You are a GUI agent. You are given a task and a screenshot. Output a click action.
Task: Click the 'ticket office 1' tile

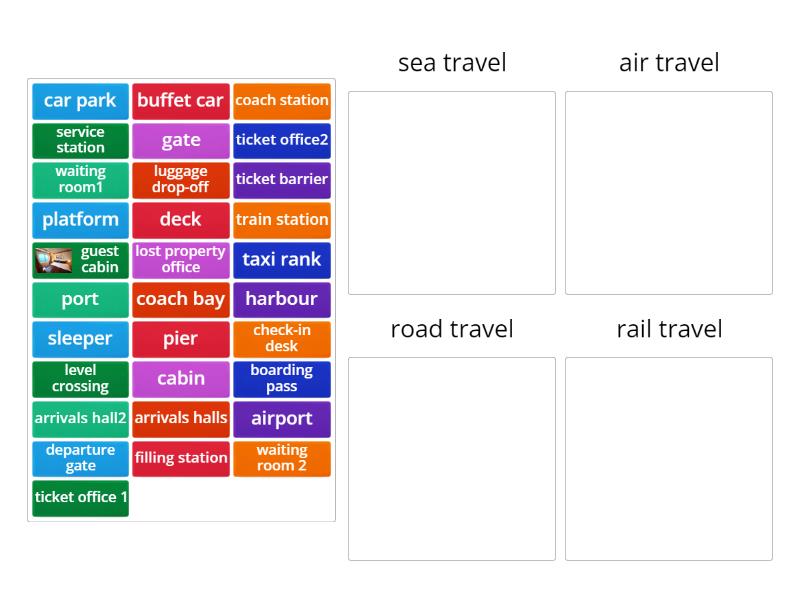click(x=80, y=498)
